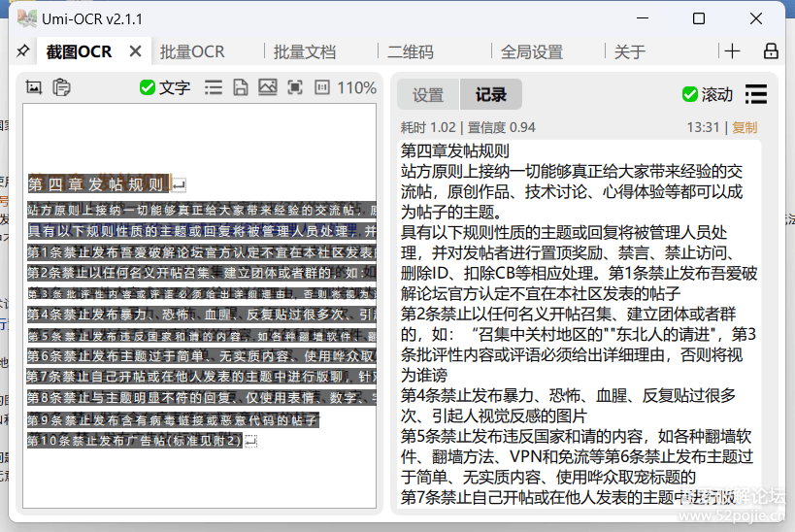Open the records panel hamburger menu
795x532 pixels.
pyautogui.click(x=755, y=94)
